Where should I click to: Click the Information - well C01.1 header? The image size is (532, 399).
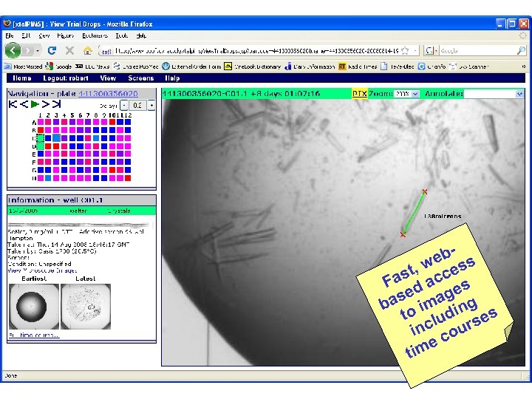point(81,200)
